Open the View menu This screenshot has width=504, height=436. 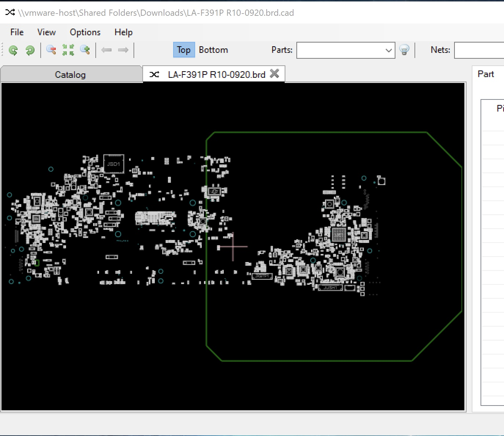(x=47, y=32)
